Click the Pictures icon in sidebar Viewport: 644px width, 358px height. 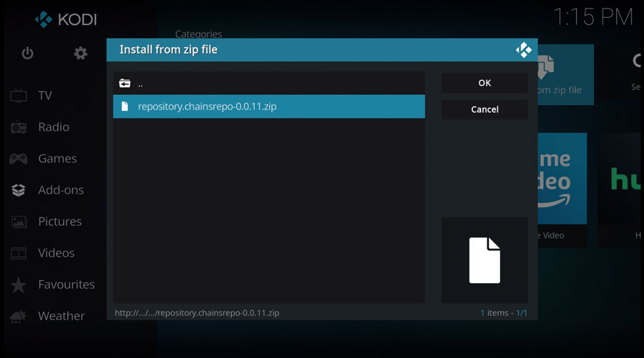pyautogui.click(x=19, y=222)
